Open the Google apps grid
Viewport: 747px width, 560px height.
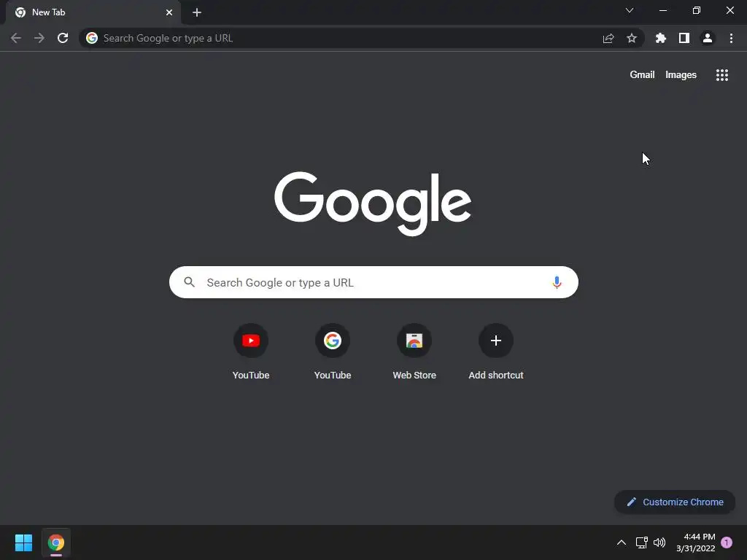click(x=722, y=75)
